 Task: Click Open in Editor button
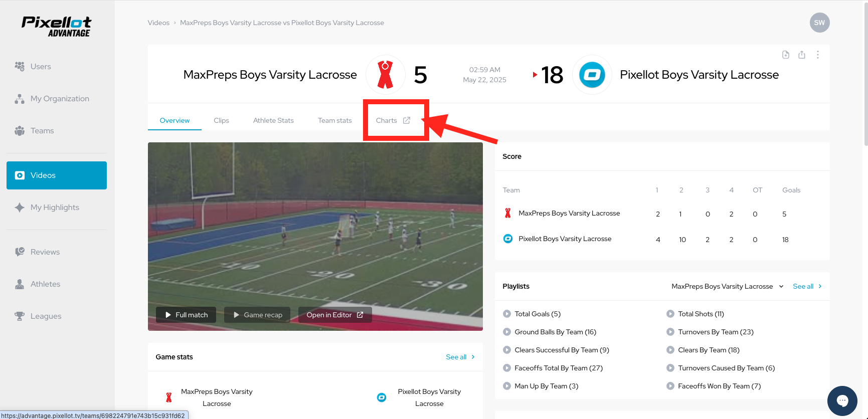tap(335, 315)
